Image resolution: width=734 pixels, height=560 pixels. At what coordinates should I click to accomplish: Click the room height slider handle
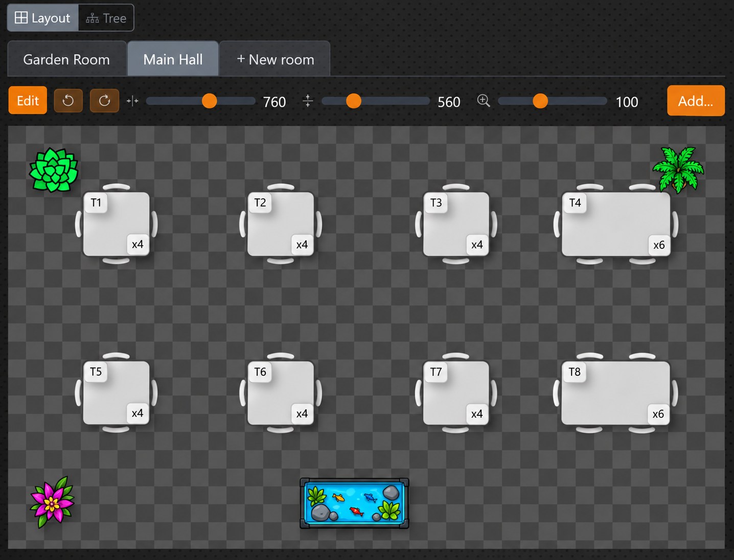pyautogui.click(x=354, y=101)
